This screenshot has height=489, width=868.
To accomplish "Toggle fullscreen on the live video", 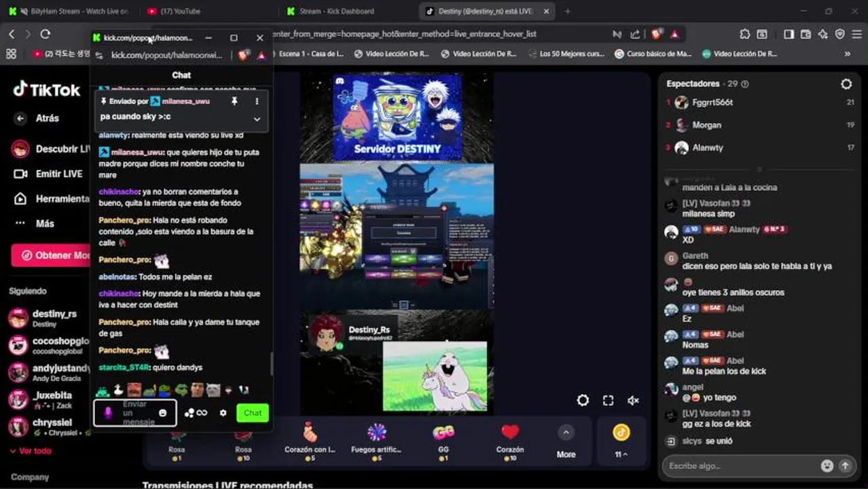I will coord(608,401).
